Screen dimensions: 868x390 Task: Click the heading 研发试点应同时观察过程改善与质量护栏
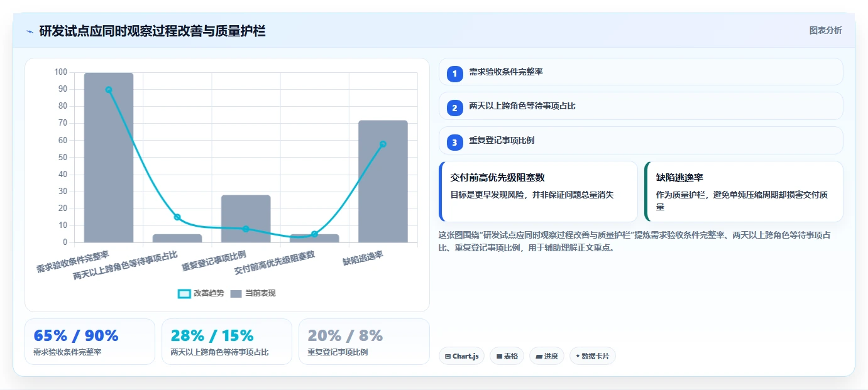[152, 31]
